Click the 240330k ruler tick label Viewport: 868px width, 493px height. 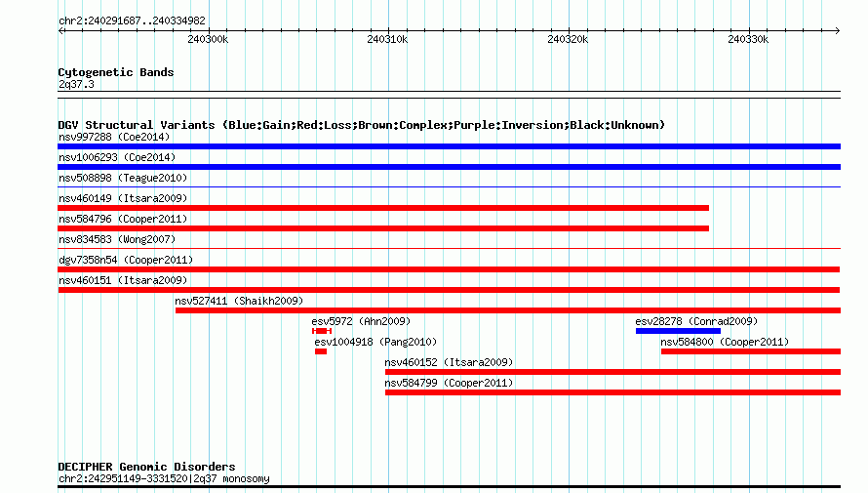[748, 39]
